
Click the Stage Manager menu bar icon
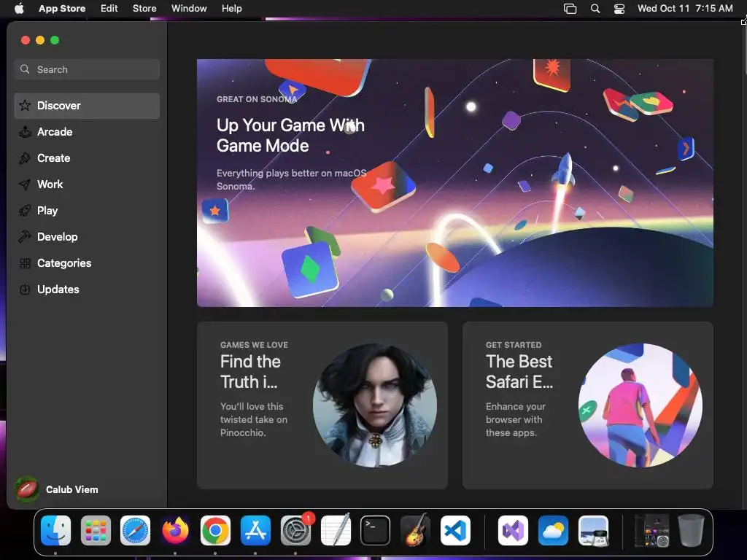(570, 9)
